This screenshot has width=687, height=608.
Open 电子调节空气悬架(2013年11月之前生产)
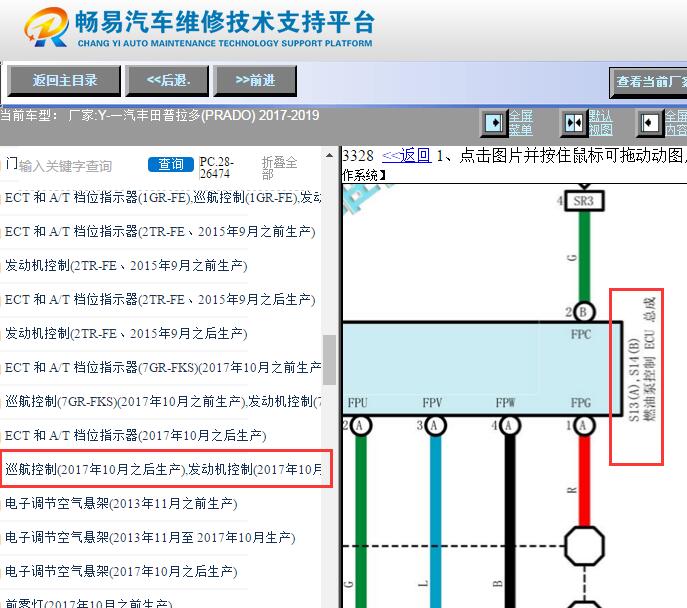point(121,503)
